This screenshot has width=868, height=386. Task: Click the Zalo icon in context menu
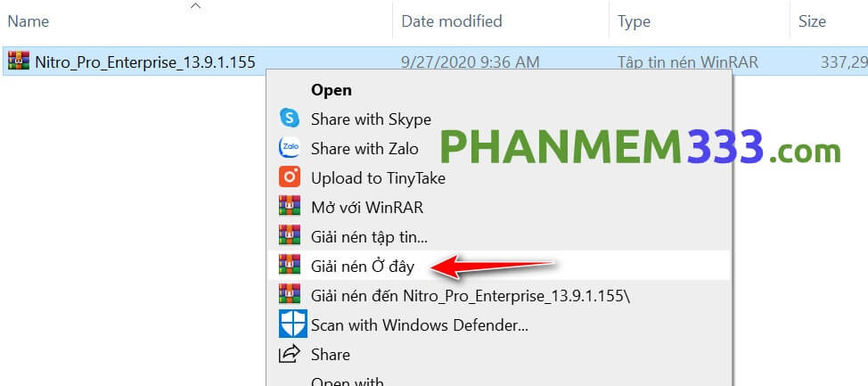click(x=289, y=148)
